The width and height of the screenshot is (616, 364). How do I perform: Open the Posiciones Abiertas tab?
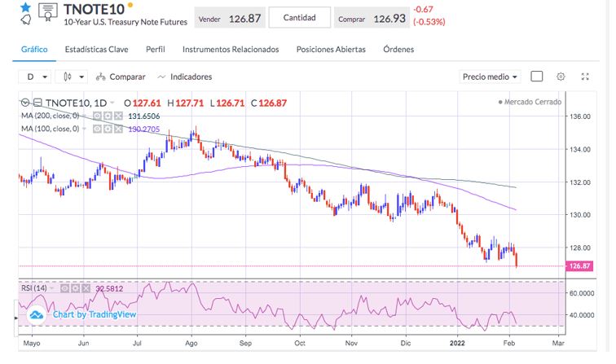click(x=331, y=50)
